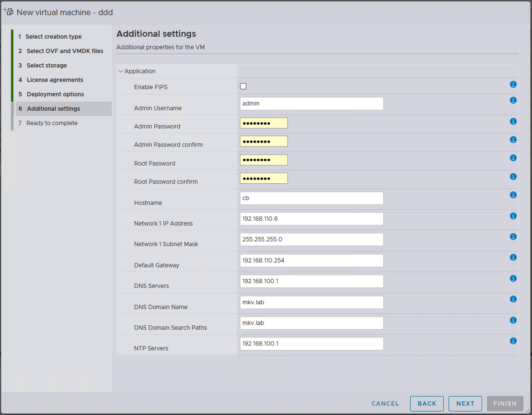Click the new virtual machine icon in titlebar

[x=9, y=12]
